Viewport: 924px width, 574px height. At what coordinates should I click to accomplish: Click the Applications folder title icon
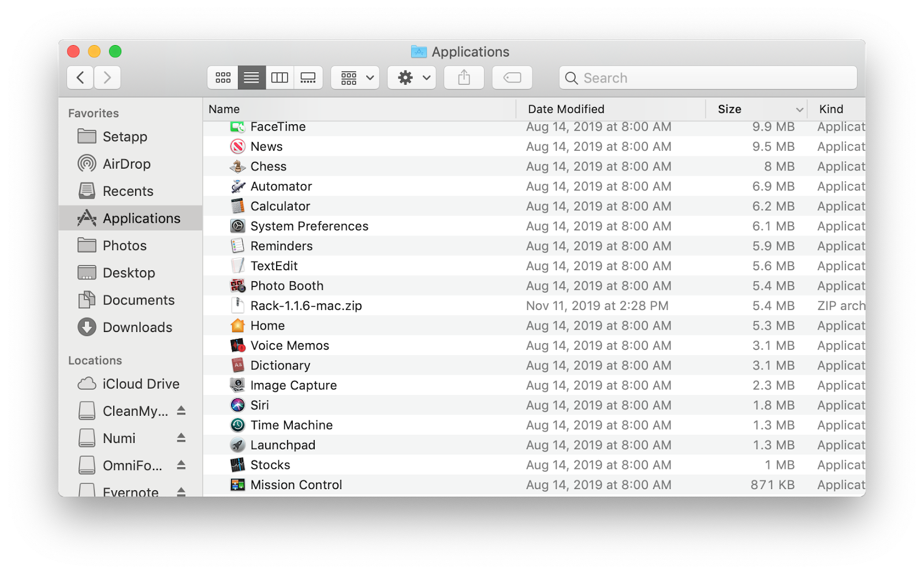pyautogui.click(x=419, y=51)
